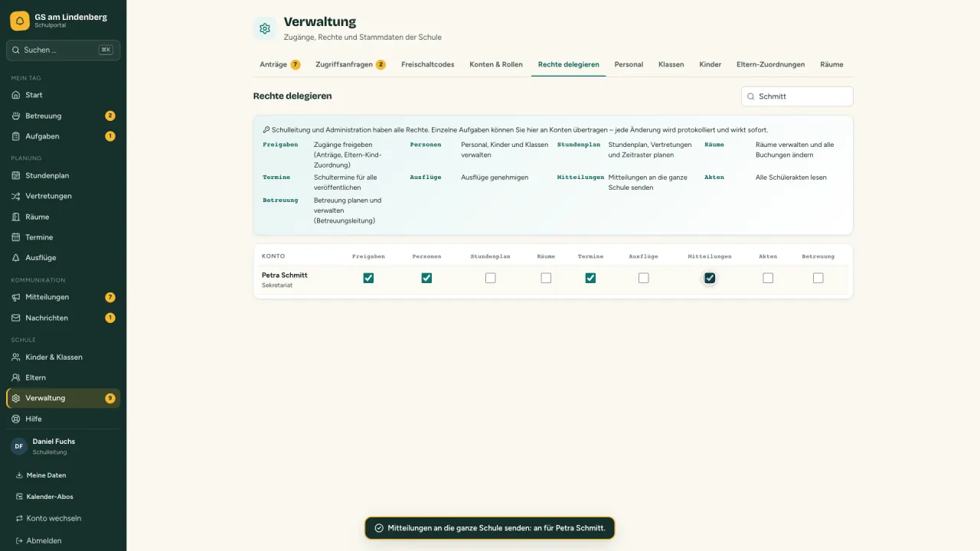Uncheck Termine for Petra Schmitt

(x=590, y=278)
